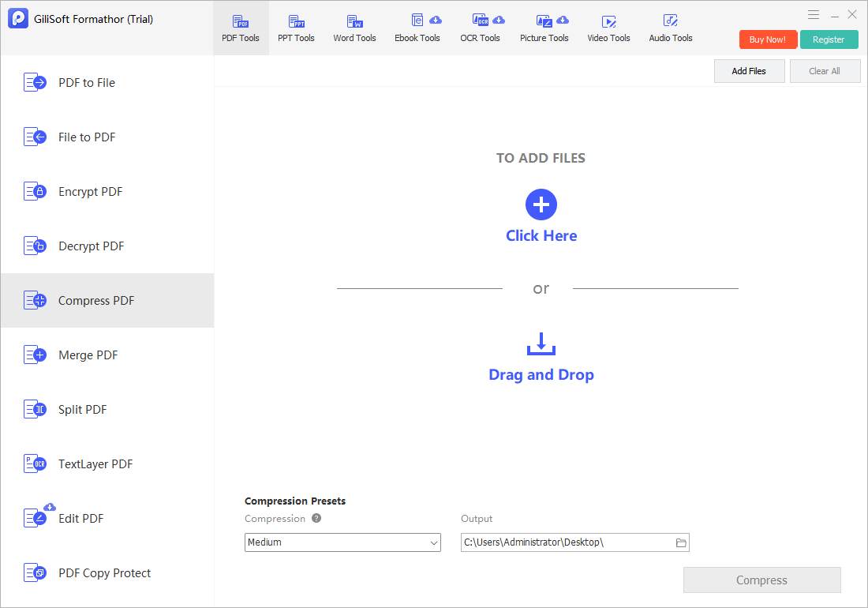Click the Merge PDF plus icon
The height and width of the screenshot is (608, 868).
point(35,355)
